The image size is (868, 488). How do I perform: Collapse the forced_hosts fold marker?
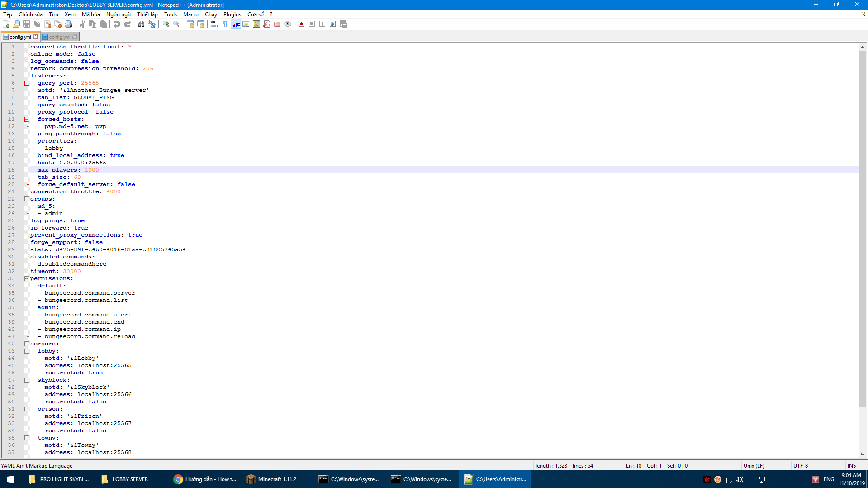pyautogui.click(x=27, y=119)
